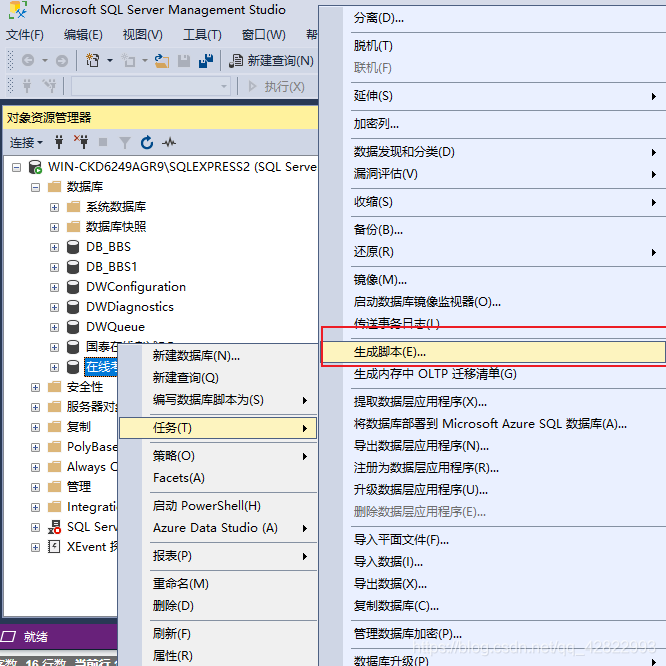The image size is (666, 666).
Task: Expand the 系统数据库 folder
Action: coord(54,207)
